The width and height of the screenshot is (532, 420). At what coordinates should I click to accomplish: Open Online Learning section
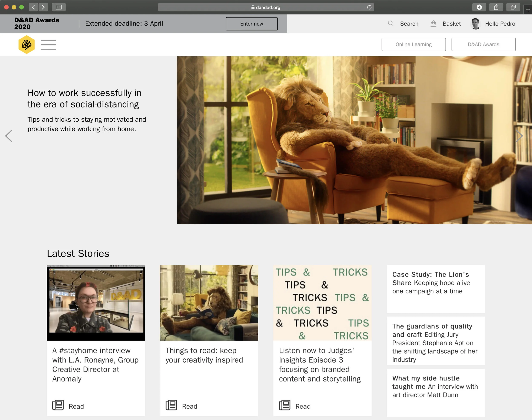pos(413,44)
